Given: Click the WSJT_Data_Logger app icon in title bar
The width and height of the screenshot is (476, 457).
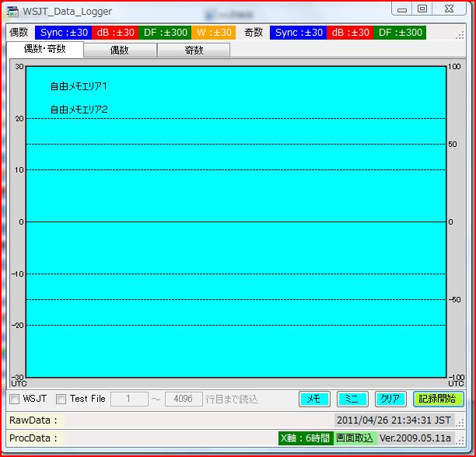Looking at the screenshot, I should 13,11.
